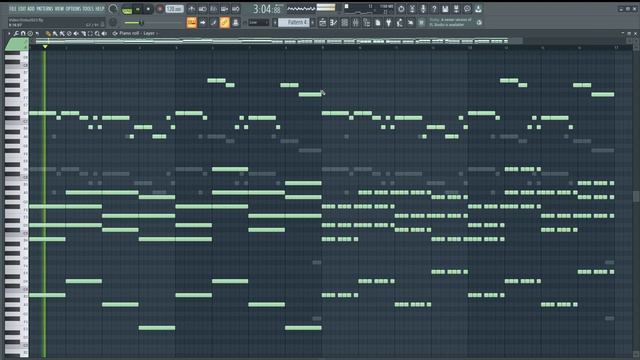Viewport: 640px width, 360px height.
Task: Select the Delete tool in piano roll
Action: click(69, 33)
